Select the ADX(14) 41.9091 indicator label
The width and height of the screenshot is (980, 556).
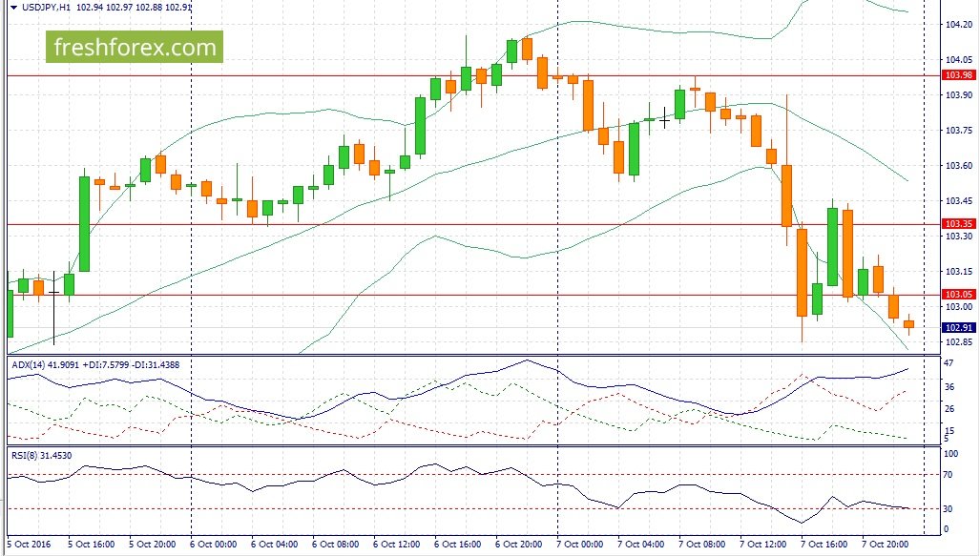click(46, 365)
